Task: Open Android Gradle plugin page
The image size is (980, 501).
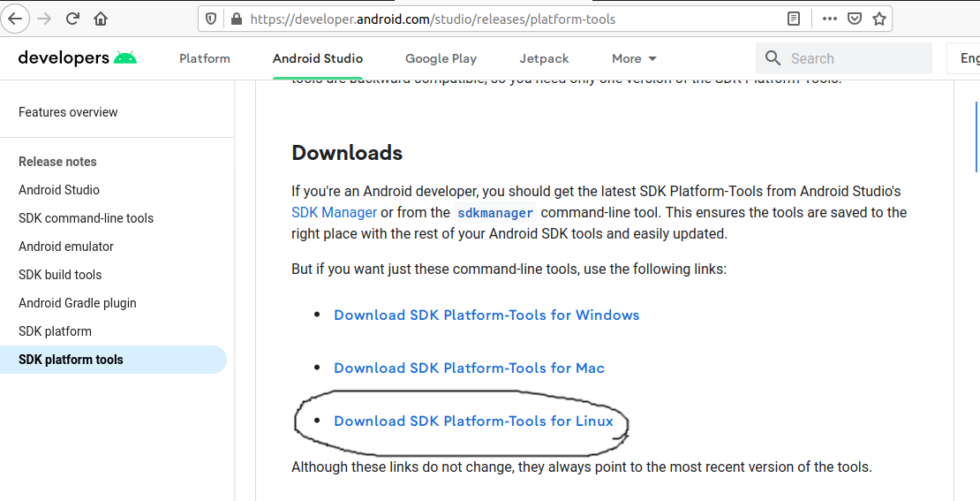Action: pyautogui.click(x=78, y=303)
